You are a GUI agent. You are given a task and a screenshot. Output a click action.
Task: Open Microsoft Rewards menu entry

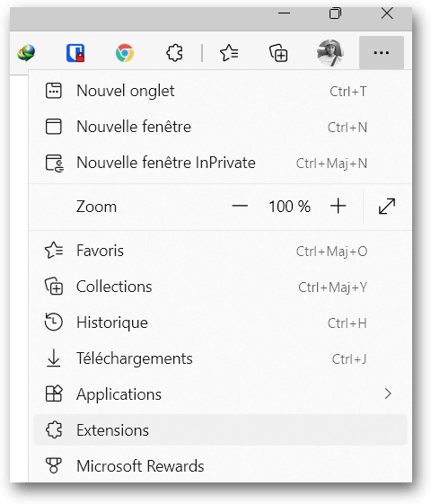point(220,466)
